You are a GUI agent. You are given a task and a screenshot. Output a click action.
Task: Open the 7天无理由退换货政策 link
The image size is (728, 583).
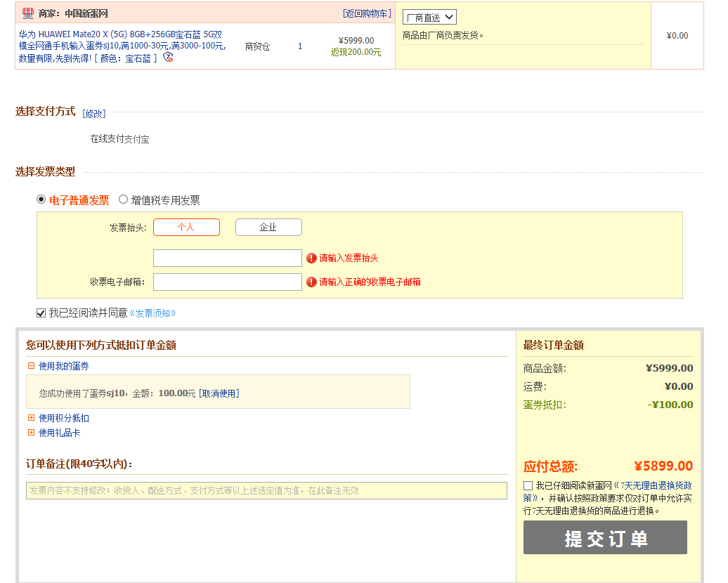652,485
